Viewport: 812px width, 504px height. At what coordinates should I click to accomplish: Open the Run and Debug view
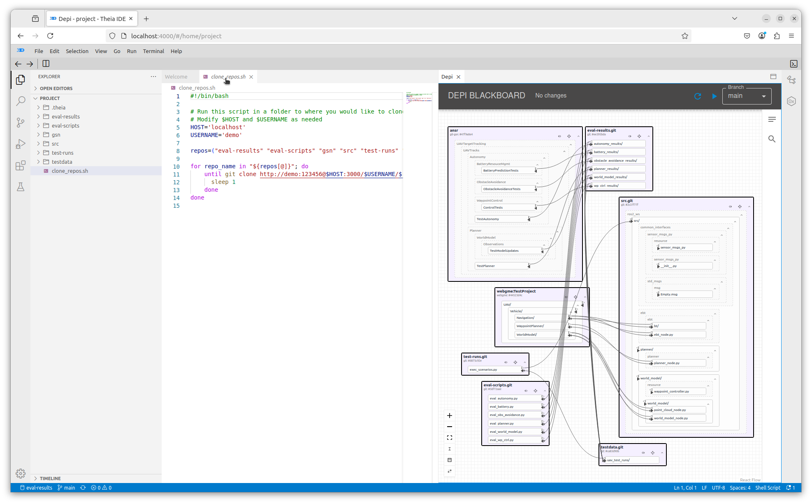click(21, 144)
